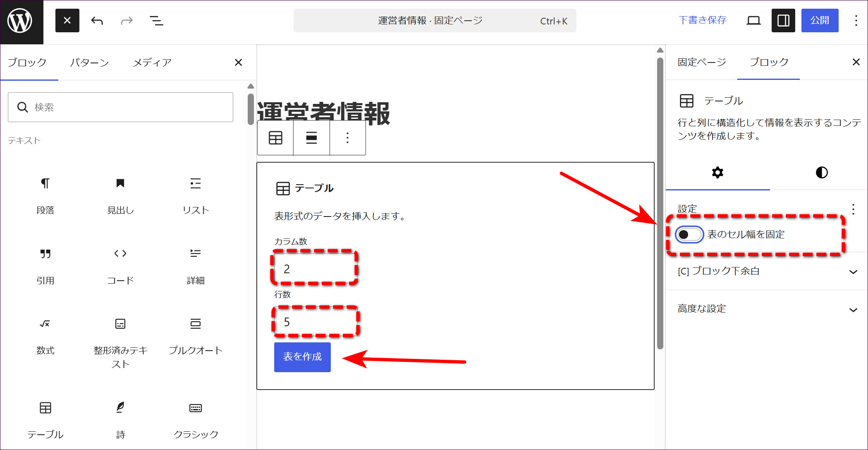Close the settings sidebar
The image size is (868, 450).
pos(856,62)
